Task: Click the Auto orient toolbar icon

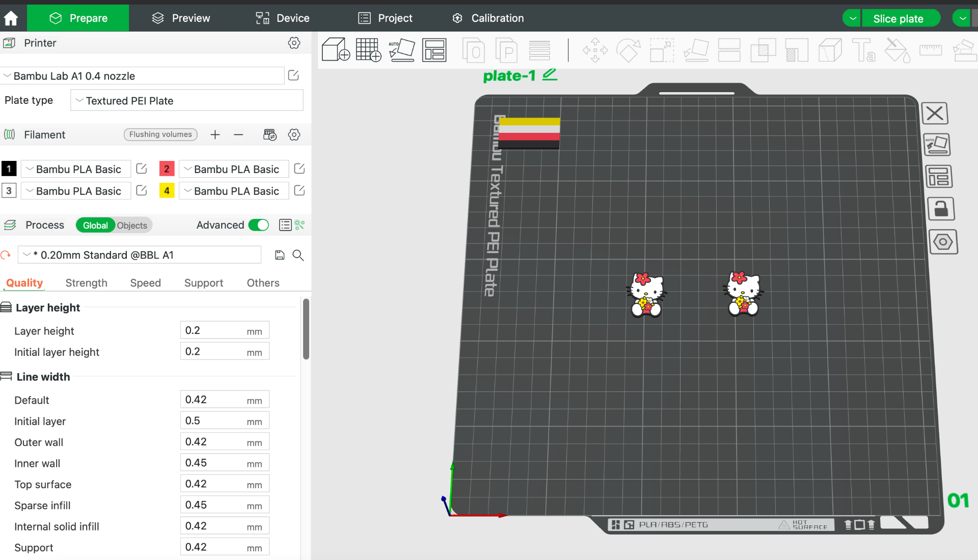Action: click(401, 50)
